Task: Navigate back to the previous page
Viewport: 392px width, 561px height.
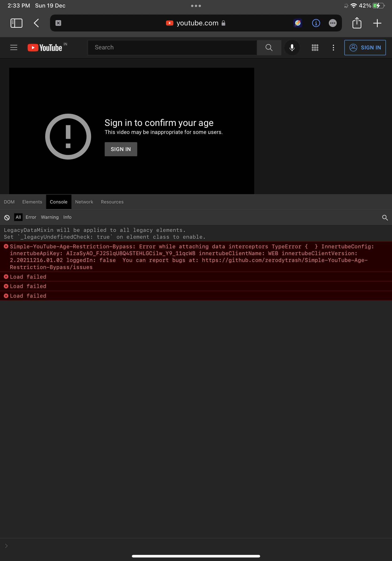Action: [x=36, y=23]
